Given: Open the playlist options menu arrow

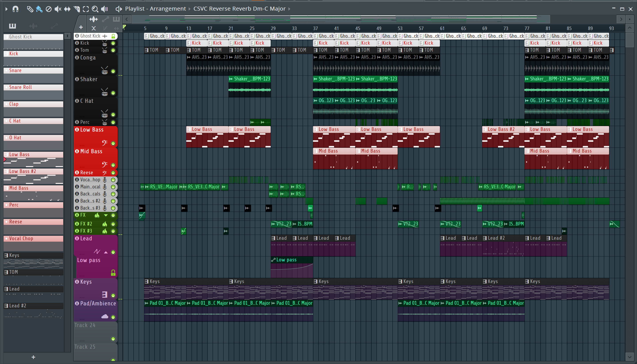Looking at the screenshot, I should [6, 9].
